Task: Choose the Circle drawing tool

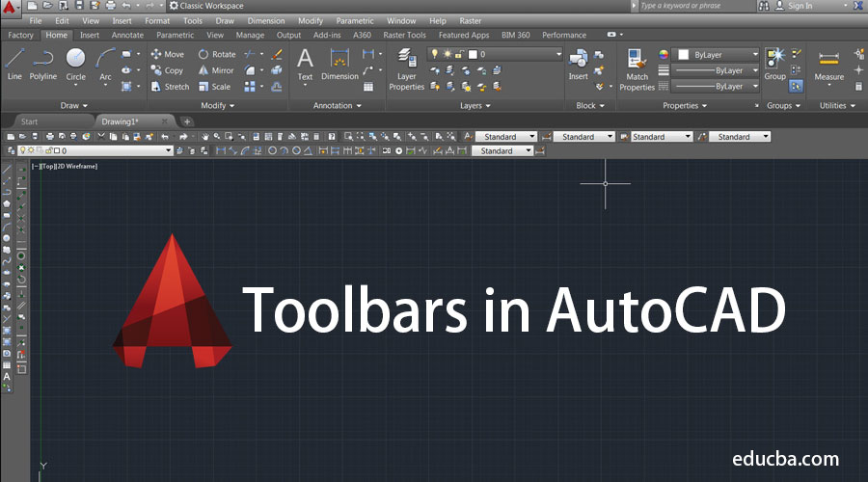Action: 75,65
